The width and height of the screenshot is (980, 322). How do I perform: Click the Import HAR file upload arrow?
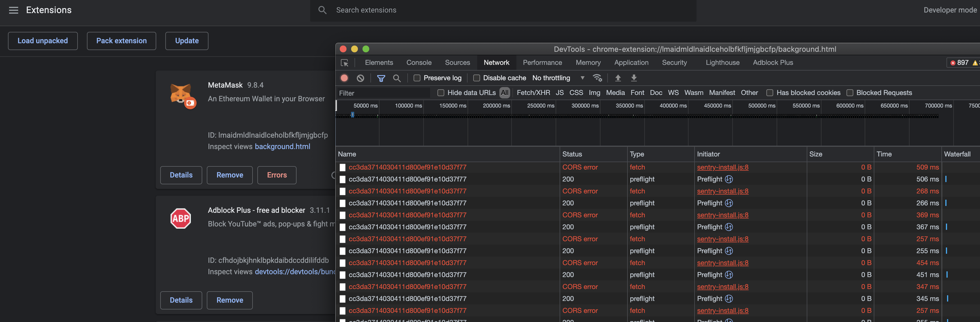(x=618, y=78)
